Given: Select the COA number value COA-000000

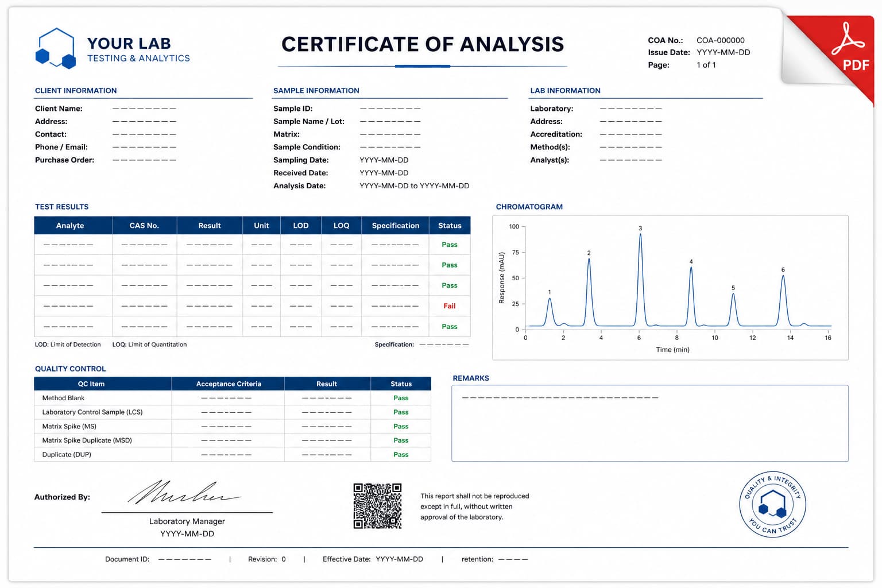Looking at the screenshot, I should (x=721, y=40).
